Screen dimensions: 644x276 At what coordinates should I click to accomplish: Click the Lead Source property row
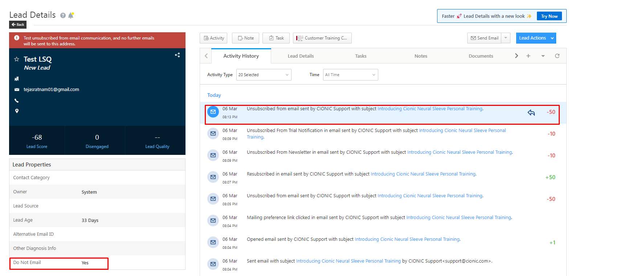tap(97, 206)
